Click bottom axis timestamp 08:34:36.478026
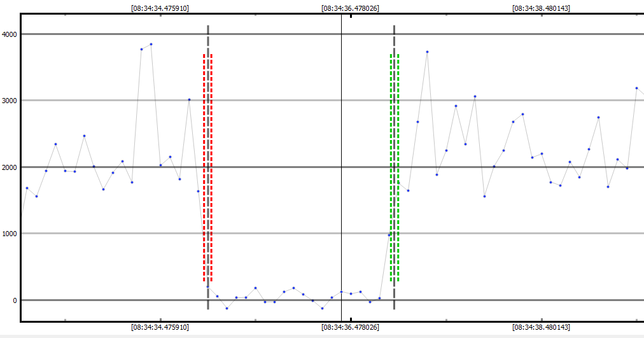Screen dimensions: 644x338 [x=351, y=327]
